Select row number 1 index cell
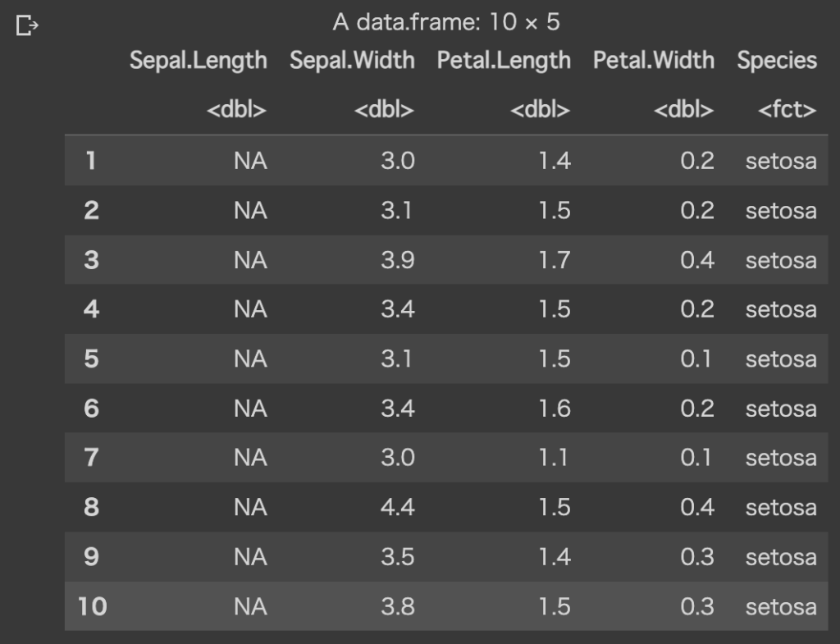This screenshot has height=644, width=840. [91, 161]
